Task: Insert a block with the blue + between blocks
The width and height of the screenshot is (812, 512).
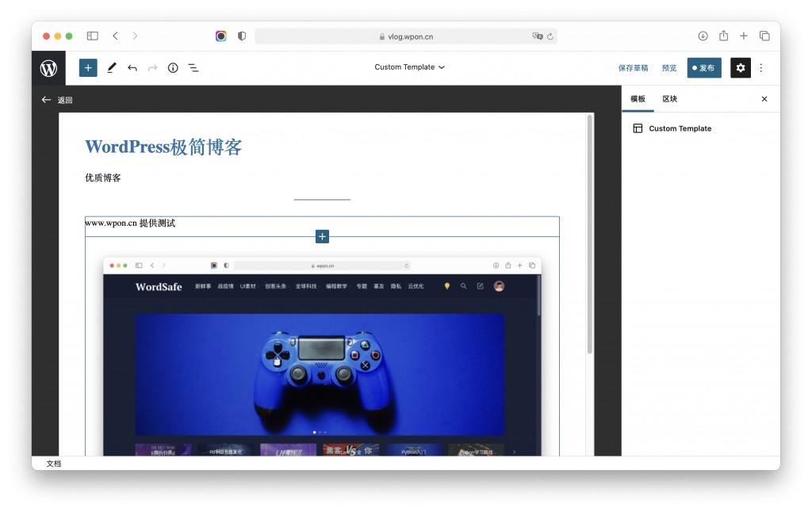Action: coord(322,236)
